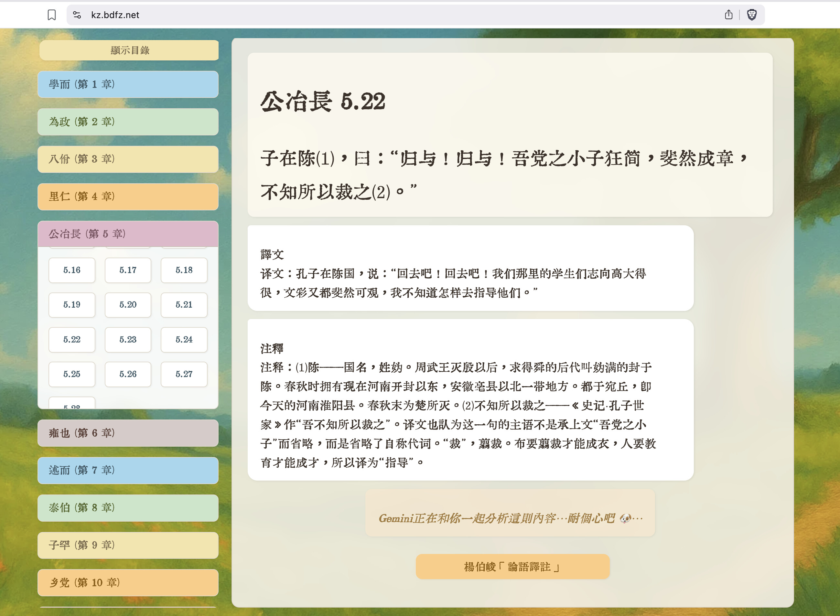This screenshot has height=616, width=840.
Task: Toggle the 顯示目錄 button
Action: pos(129,50)
